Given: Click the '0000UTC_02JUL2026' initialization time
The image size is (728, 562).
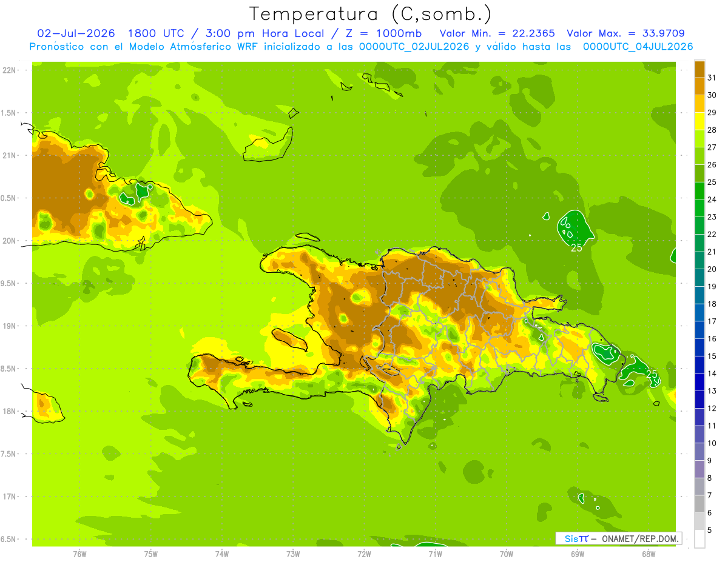Looking at the screenshot, I should point(414,47).
